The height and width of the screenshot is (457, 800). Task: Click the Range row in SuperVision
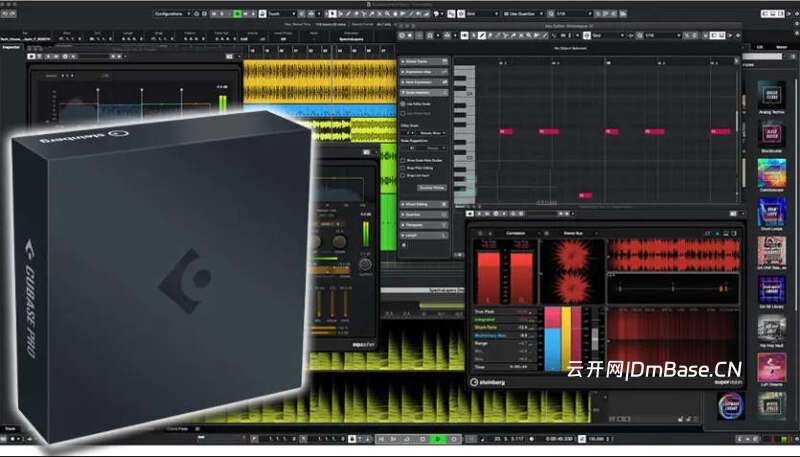(x=506, y=343)
